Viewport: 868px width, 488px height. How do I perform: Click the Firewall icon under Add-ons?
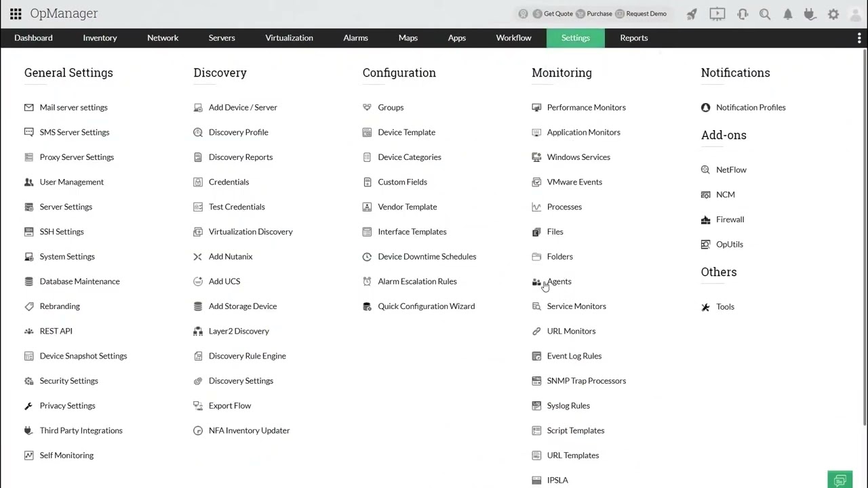click(x=705, y=220)
